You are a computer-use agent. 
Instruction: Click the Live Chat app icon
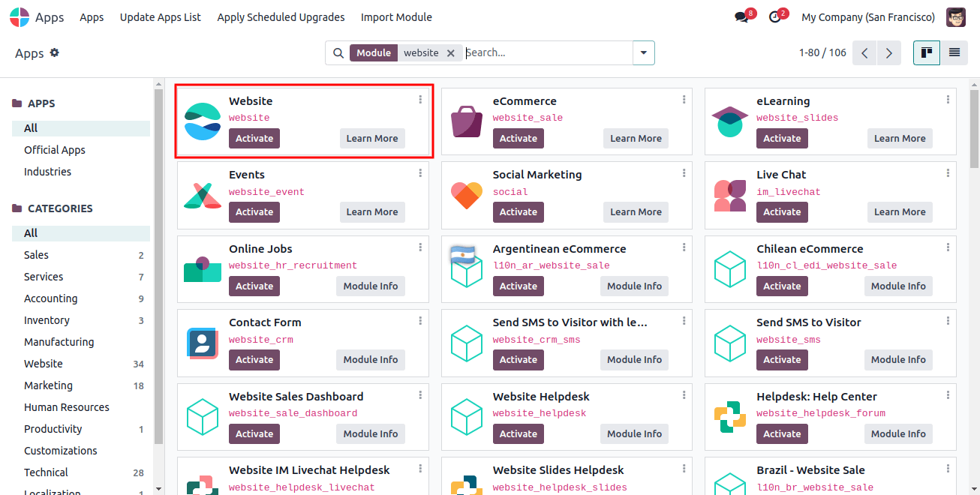(x=730, y=195)
